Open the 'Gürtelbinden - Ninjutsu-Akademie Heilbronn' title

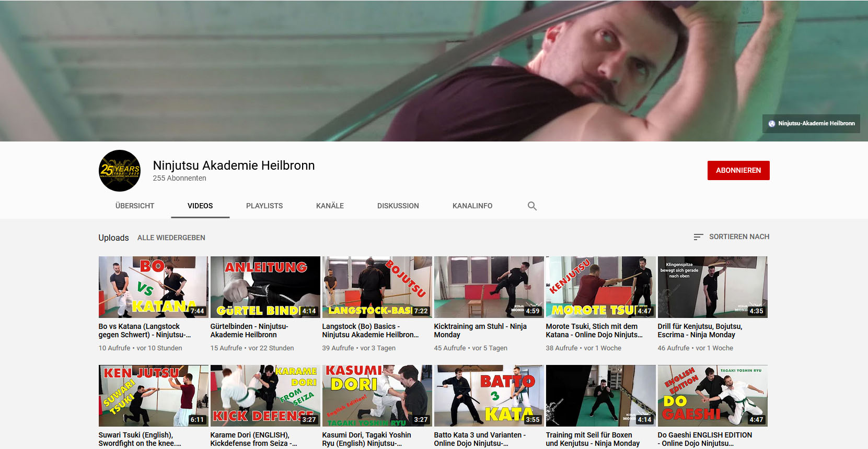249,330
